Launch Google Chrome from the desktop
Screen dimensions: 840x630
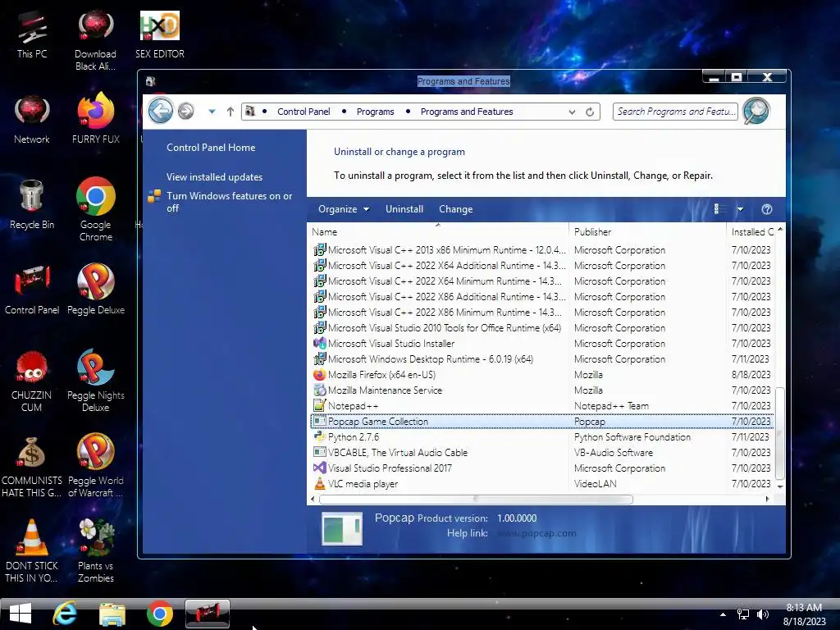coord(96,209)
